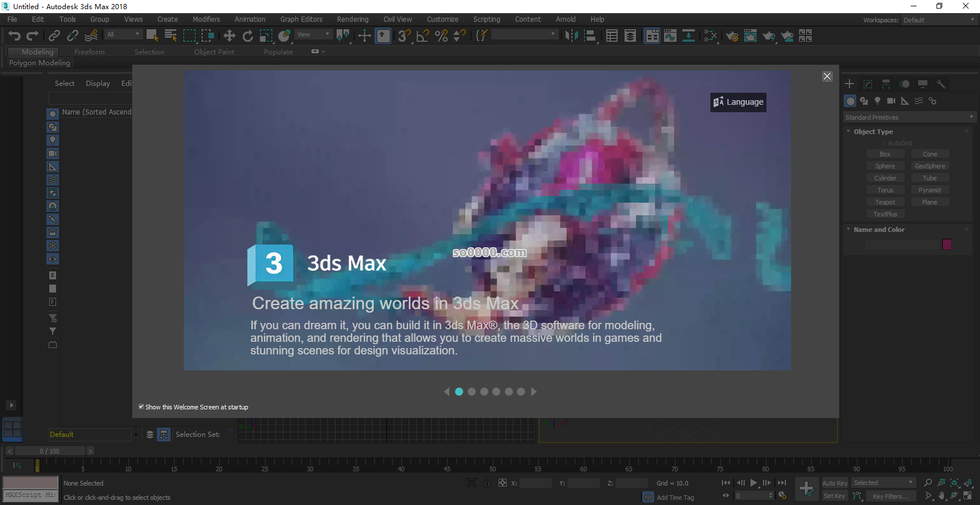
Task: Open the reference coordinate View dropdown
Action: [x=313, y=34]
